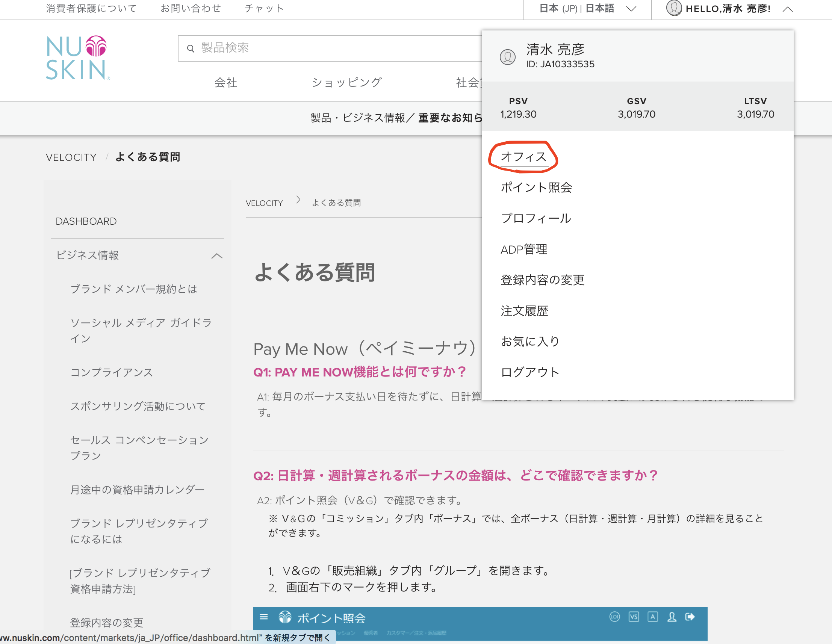Image resolution: width=832 pixels, height=644 pixels.
Task: Focus the 製品検索 search field
Action: [330, 48]
